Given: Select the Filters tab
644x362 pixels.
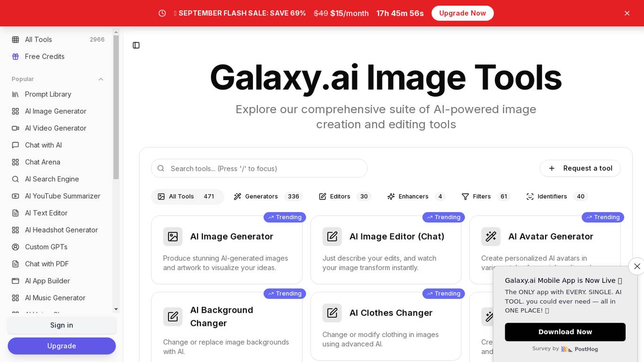Looking at the screenshot, I should click(x=486, y=197).
